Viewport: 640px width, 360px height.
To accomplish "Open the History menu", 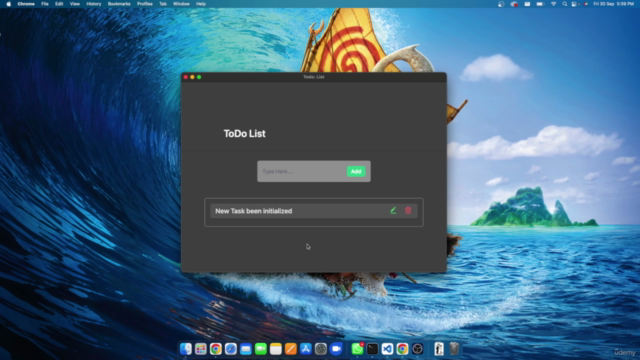I will pyautogui.click(x=94, y=4).
